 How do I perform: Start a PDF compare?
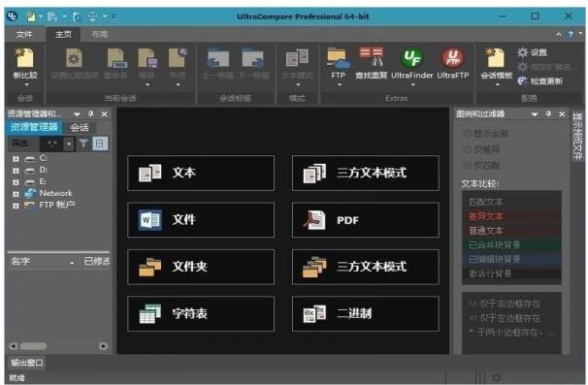pos(365,220)
